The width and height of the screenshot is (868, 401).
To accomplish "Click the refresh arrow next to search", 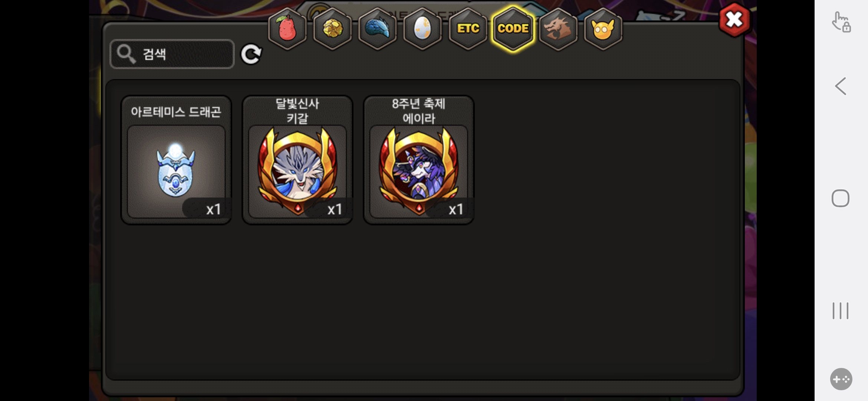I will (251, 55).
